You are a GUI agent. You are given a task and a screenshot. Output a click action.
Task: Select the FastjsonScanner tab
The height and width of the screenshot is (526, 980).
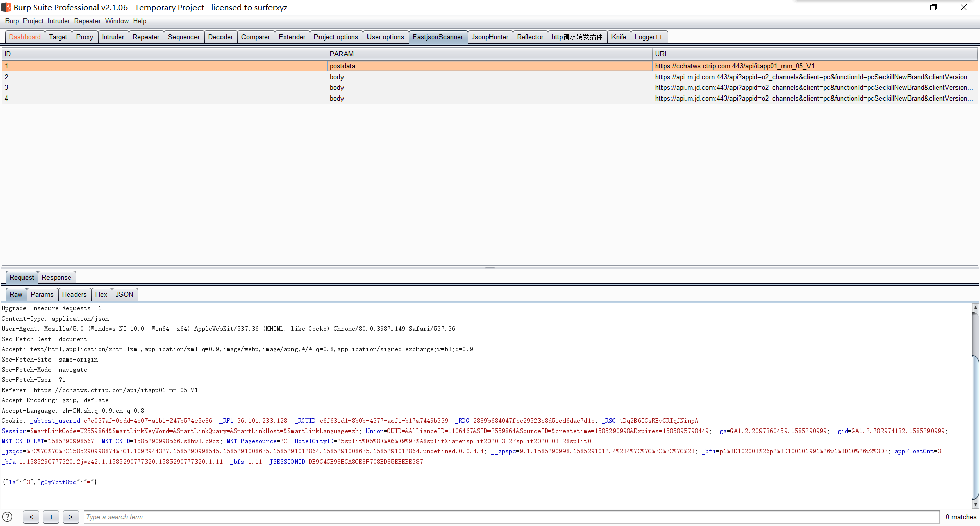438,37
